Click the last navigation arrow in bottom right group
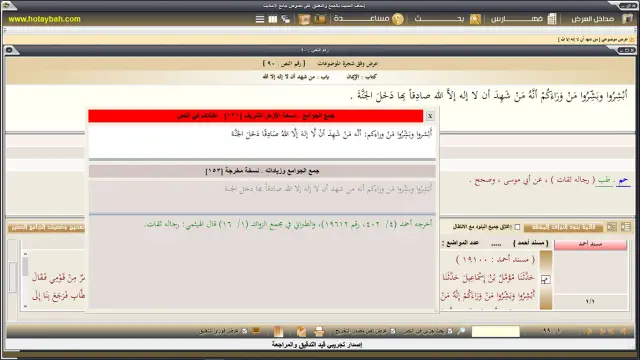 point(589,331)
